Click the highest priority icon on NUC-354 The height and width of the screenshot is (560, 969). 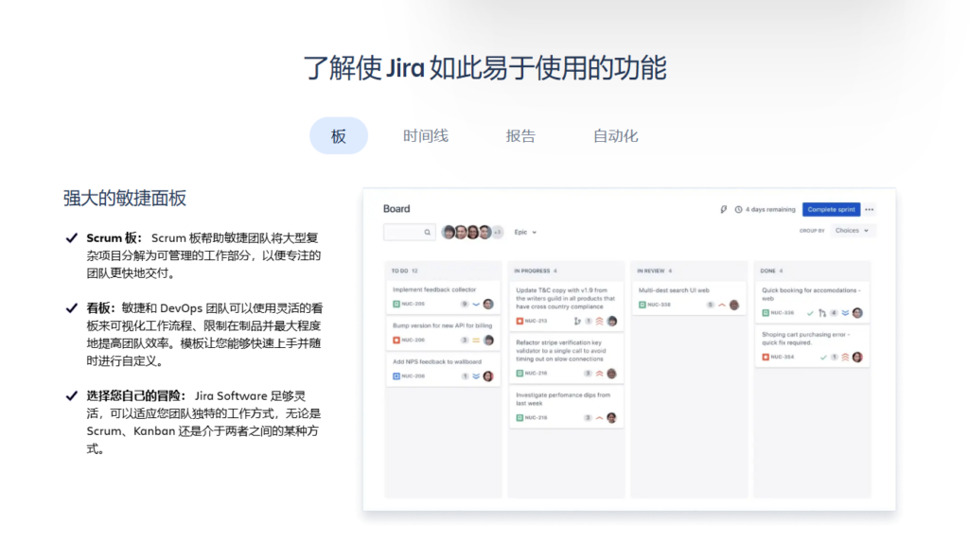845,358
